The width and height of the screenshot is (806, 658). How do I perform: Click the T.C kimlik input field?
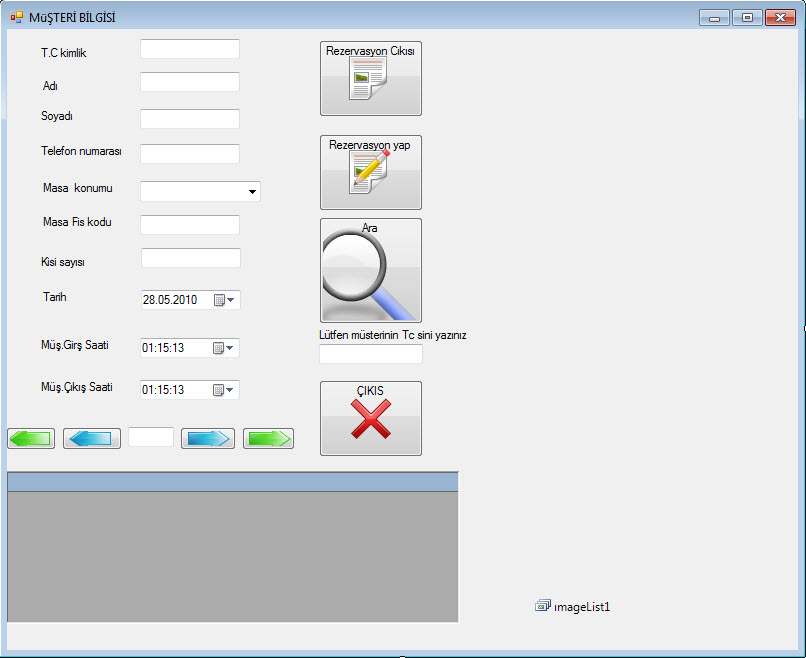tap(190, 49)
